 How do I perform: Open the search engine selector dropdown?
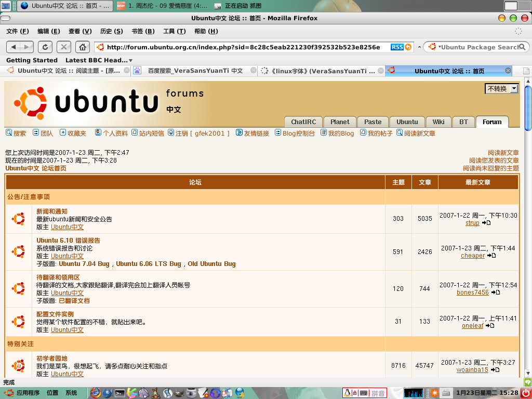(434, 47)
